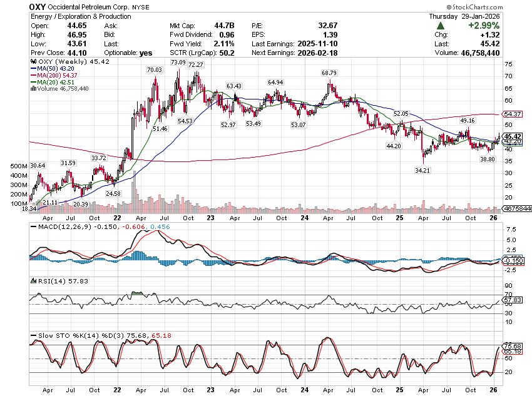Click the green MA(20) legend line
Screen dimensions: 532x396
pos(33,83)
